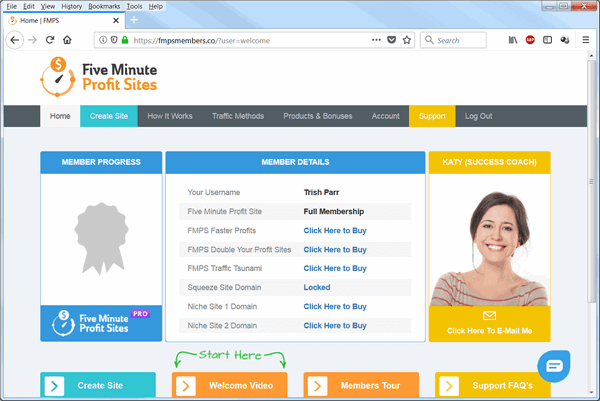Click the Full Membership text

334,212
